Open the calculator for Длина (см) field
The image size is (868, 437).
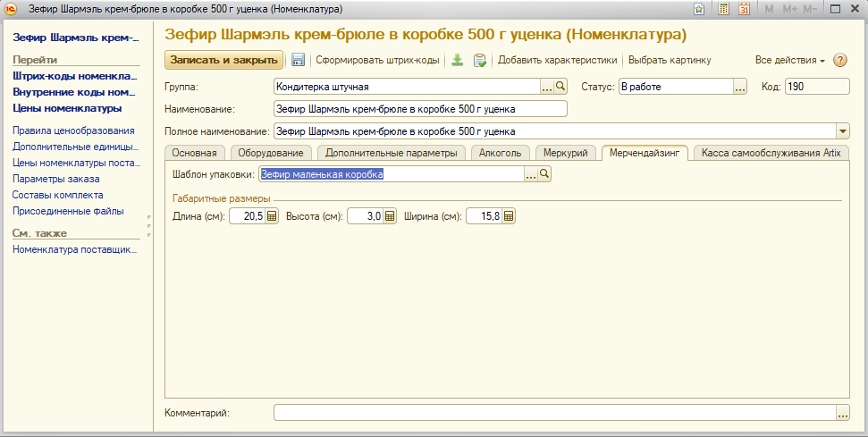273,216
